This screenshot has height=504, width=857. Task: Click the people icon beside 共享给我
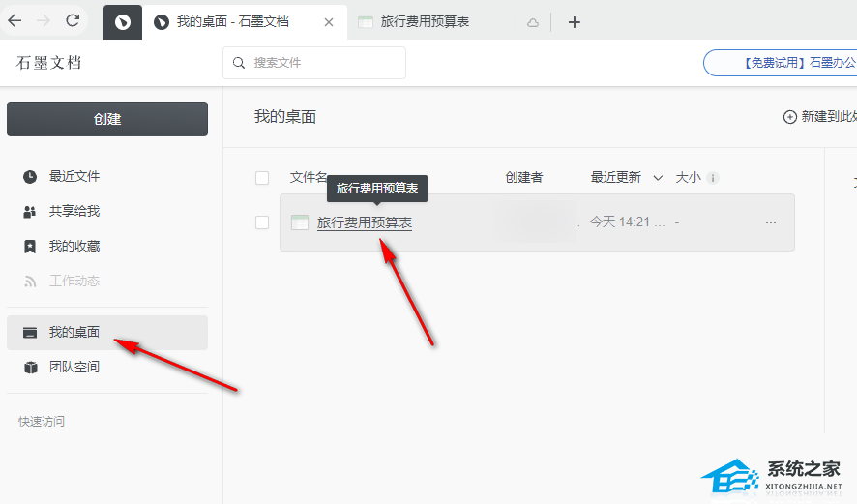(30, 212)
